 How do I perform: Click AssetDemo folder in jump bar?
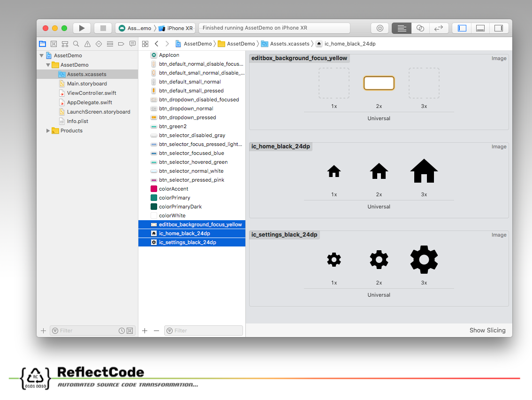click(236, 44)
